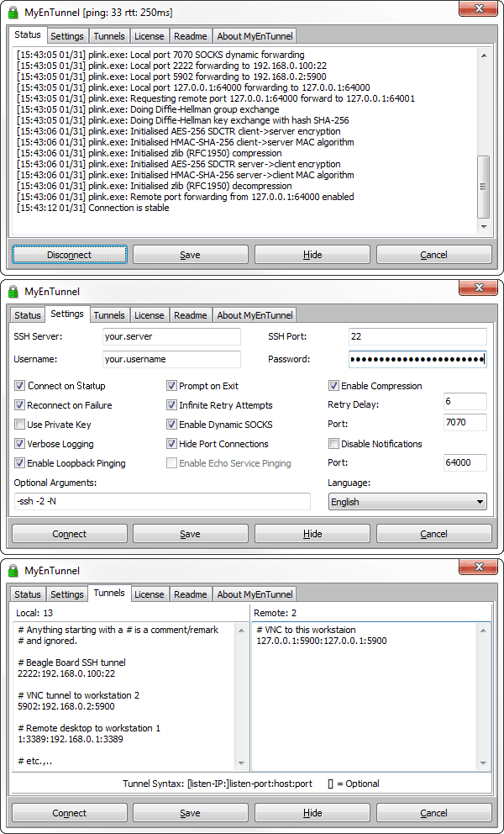Viewport: 504px width, 834px height.
Task: Open Settings tab in the Status window
Action: (x=67, y=36)
